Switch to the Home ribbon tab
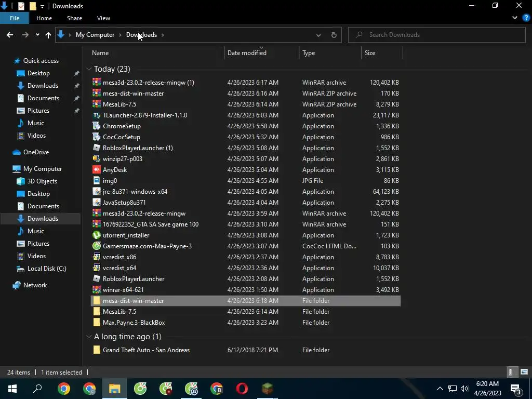 (44, 18)
